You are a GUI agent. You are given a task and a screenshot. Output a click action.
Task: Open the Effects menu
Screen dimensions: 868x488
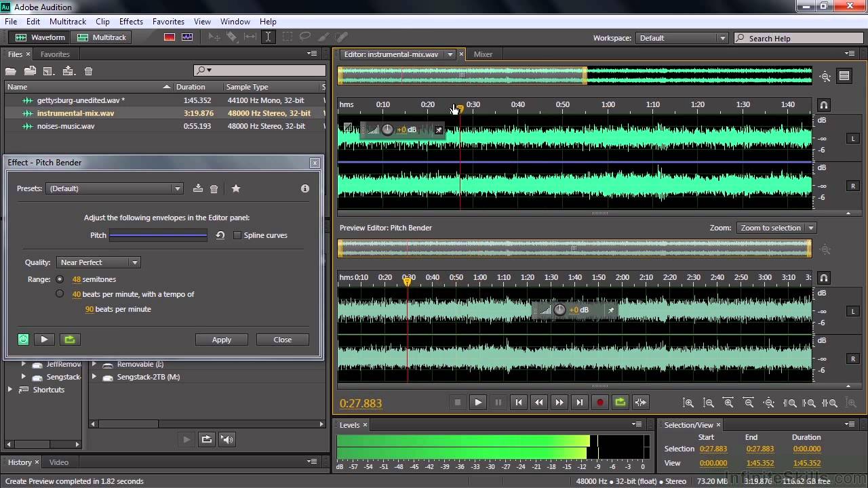[131, 22]
